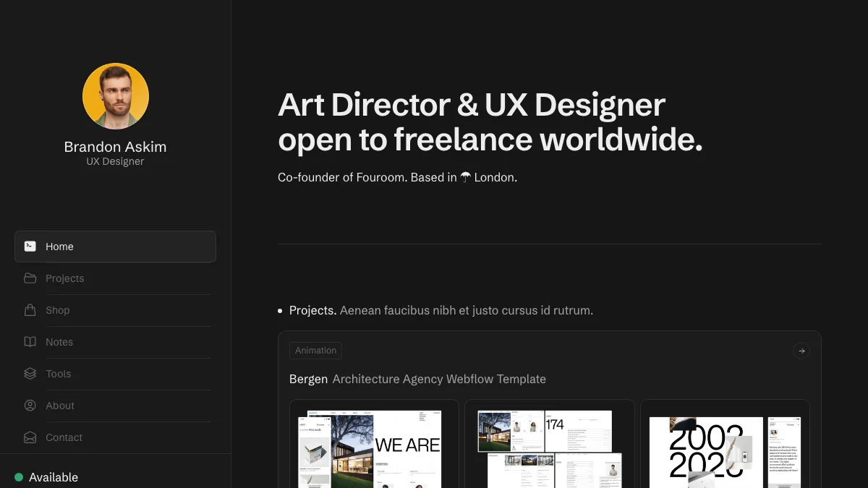Open the Bergen project arrow button
Viewport: 868px width, 488px height.
(x=801, y=351)
